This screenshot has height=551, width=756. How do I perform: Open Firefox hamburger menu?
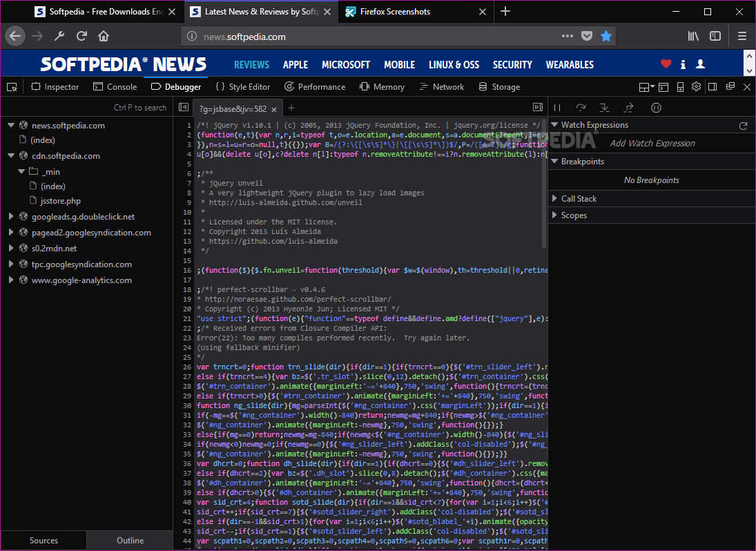[x=742, y=36]
